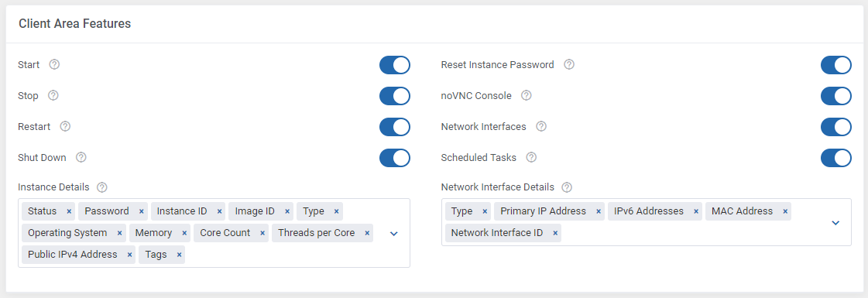
Task: Show help icon next to Restart
Action: pos(65,127)
